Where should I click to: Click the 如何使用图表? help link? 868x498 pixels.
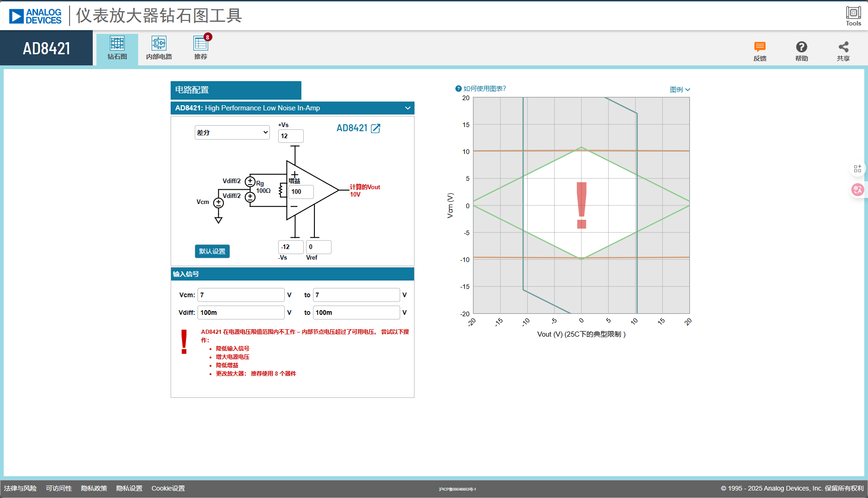pos(481,89)
